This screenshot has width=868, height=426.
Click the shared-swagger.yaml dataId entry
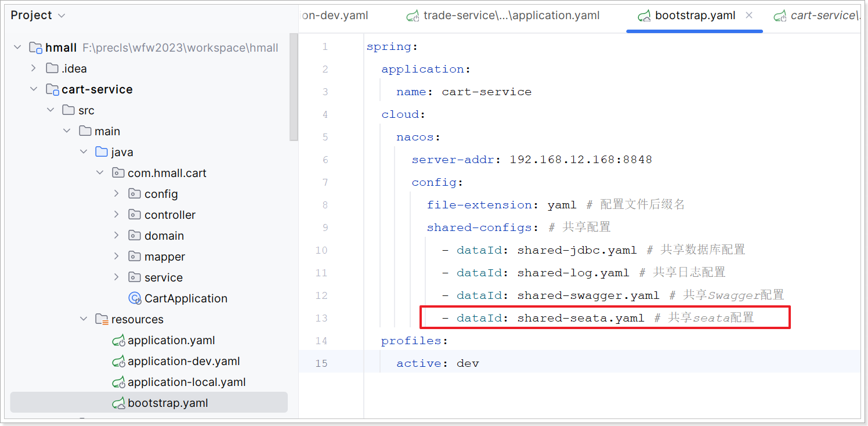click(550, 295)
